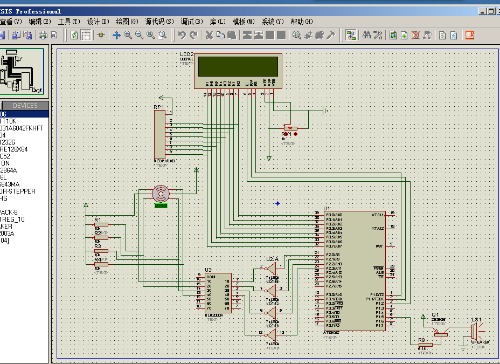The width and height of the screenshot is (500, 364).
Task: Select the STEPPER entry in device list
Action: (18, 191)
